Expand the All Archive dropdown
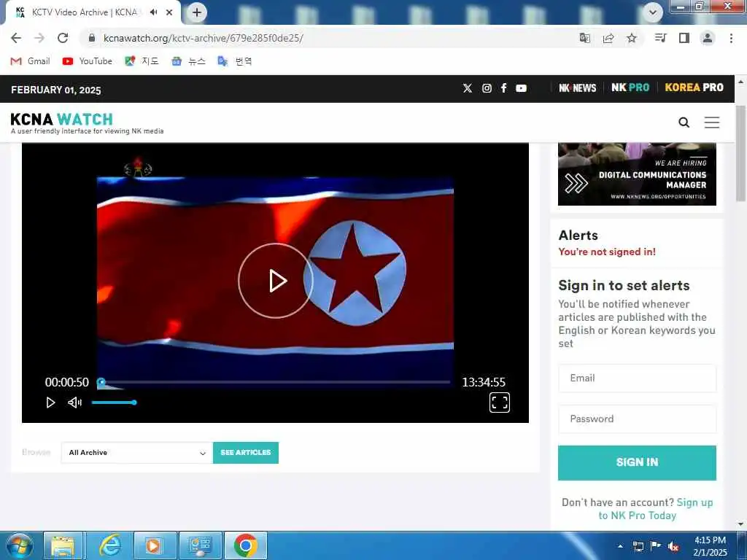Image resolution: width=747 pixels, height=560 pixels. [x=136, y=452]
